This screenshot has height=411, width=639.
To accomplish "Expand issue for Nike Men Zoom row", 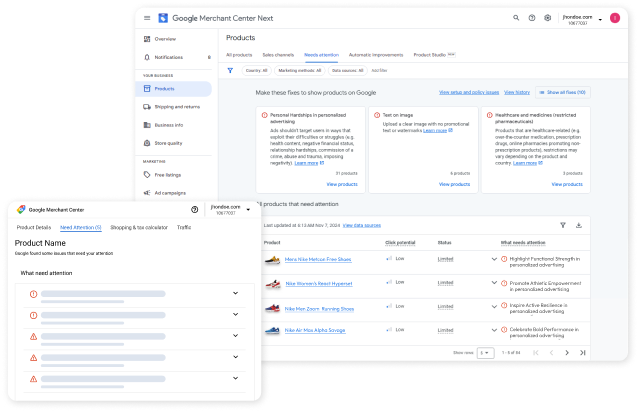I will point(494,306).
